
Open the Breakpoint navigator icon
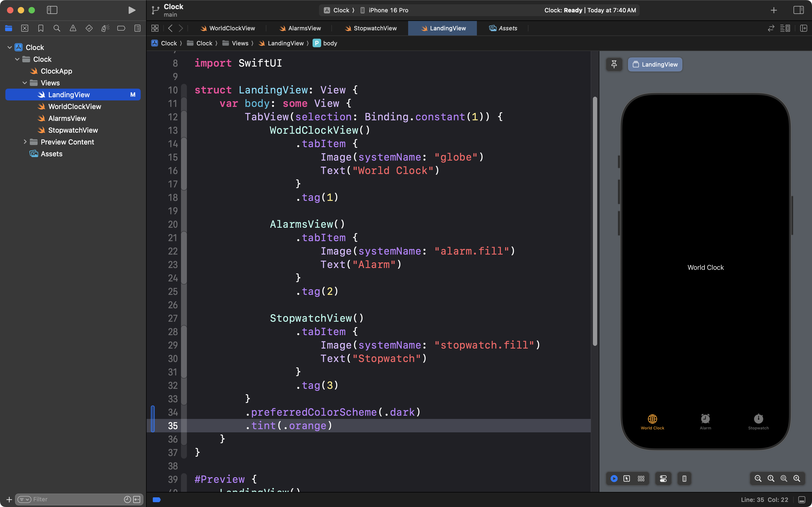coord(121,28)
